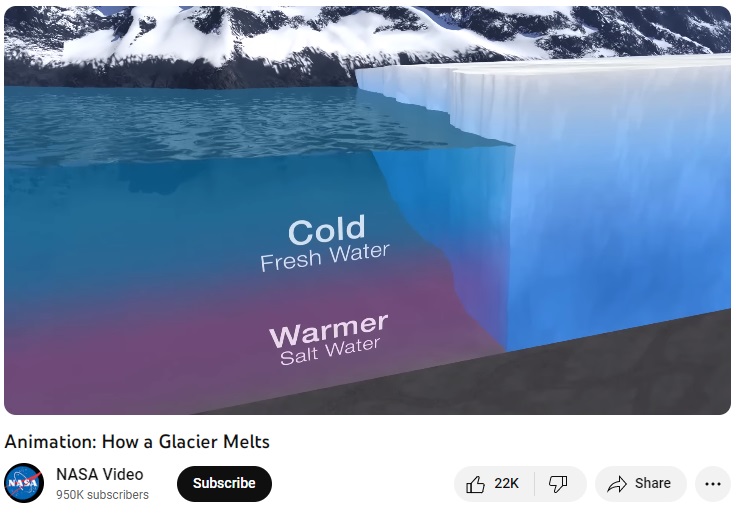Click the Share button label
The height and width of the screenshot is (516, 737).
tap(652, 484)
